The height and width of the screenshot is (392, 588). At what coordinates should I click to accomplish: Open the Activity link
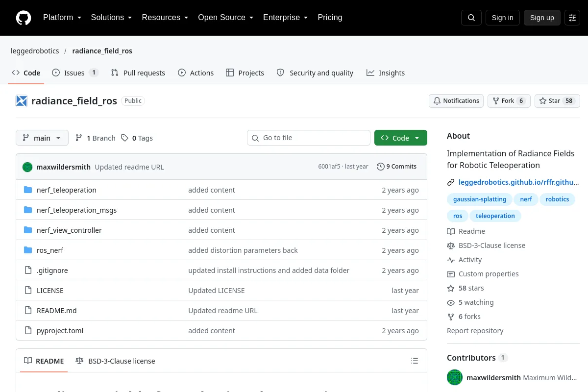click(x=465, y=260)
